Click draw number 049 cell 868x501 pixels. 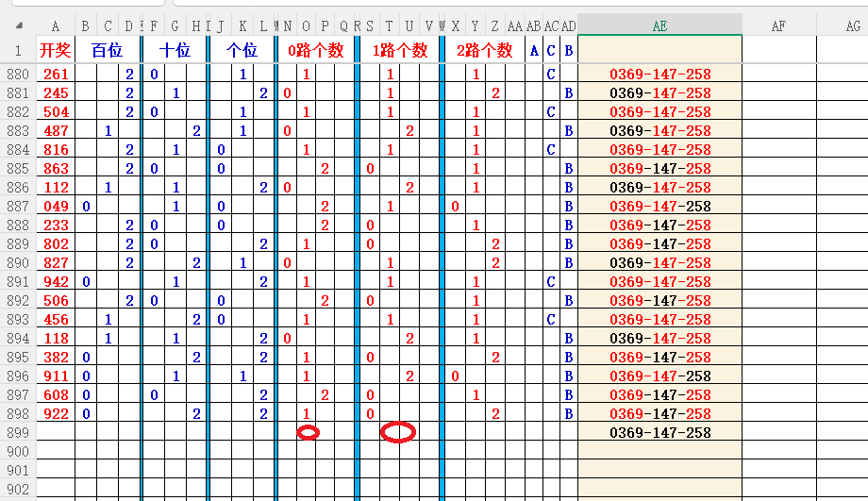(x=56, y=206)
